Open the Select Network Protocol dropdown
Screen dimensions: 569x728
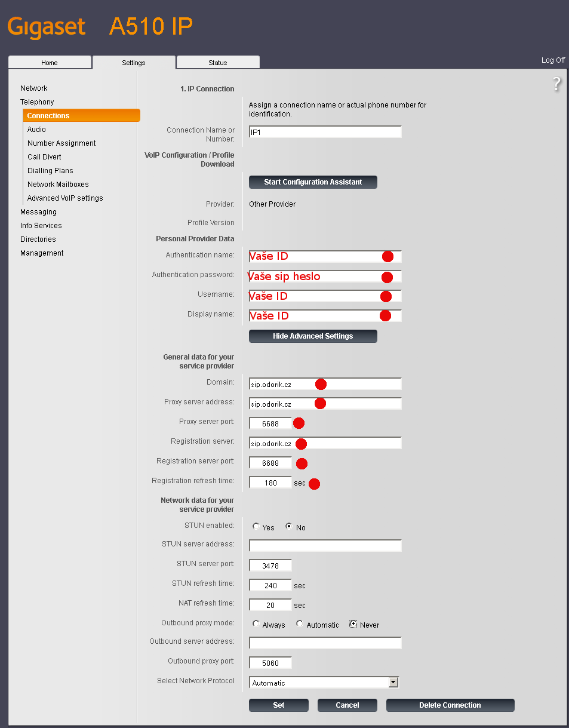(324, 683)
